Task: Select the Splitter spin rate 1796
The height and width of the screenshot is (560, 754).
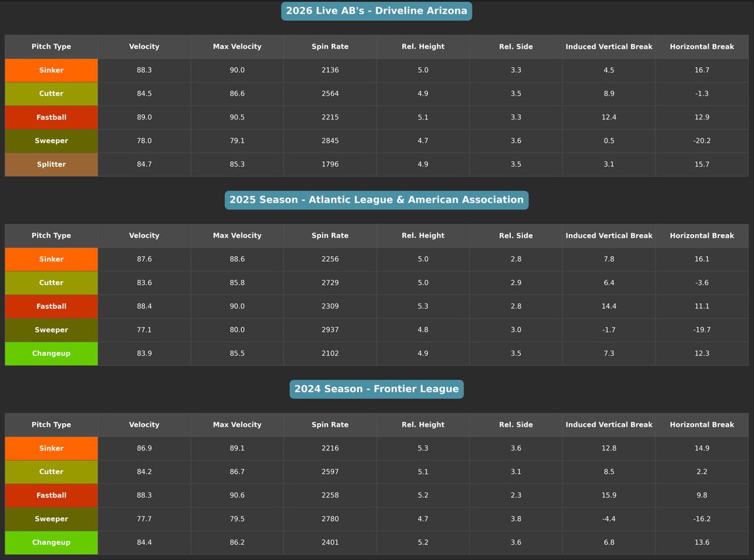Action: point(330,164)
